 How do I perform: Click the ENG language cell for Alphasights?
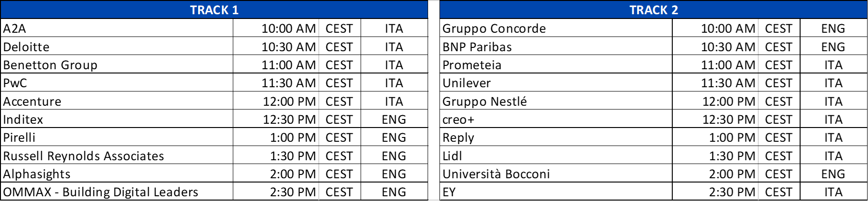(x=394, y=174)
